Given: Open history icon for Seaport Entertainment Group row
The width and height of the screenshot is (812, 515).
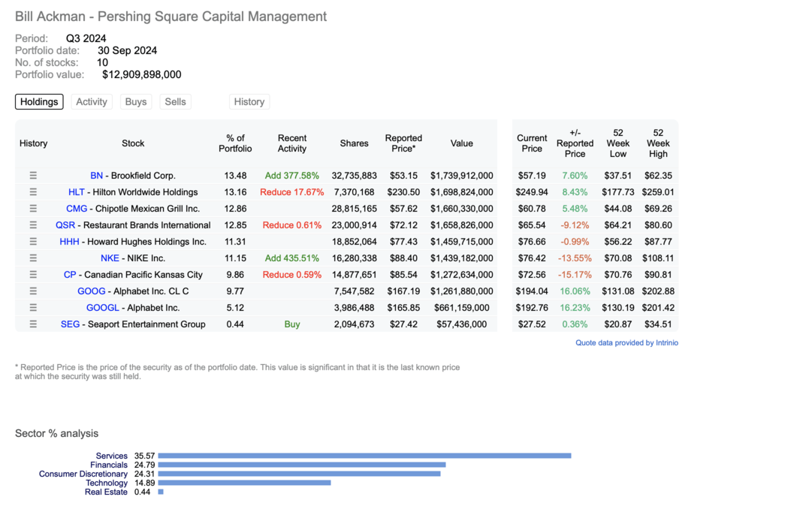Looking at the screenshot, I should (33, 324).
